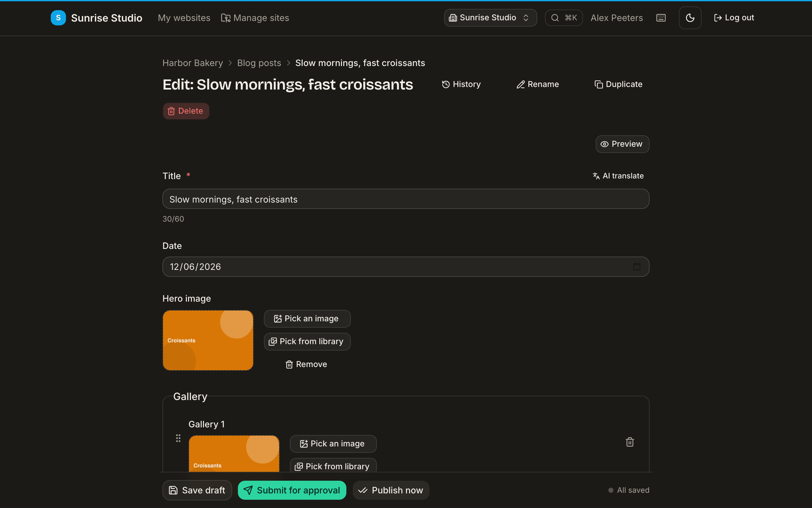Duplicate this blog post
Image resolution: width=812 pixels, height=508 pixels.
618,84
